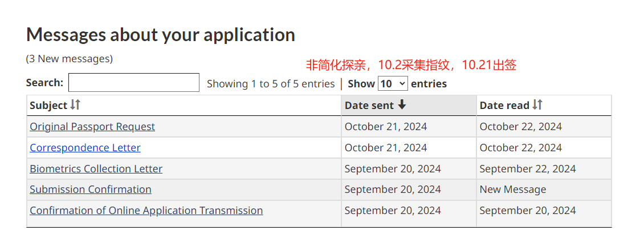The height and width of the screenshot is (234, 644).
Task: Click the Showing 1 to 5 entries text
Action: 271,84
